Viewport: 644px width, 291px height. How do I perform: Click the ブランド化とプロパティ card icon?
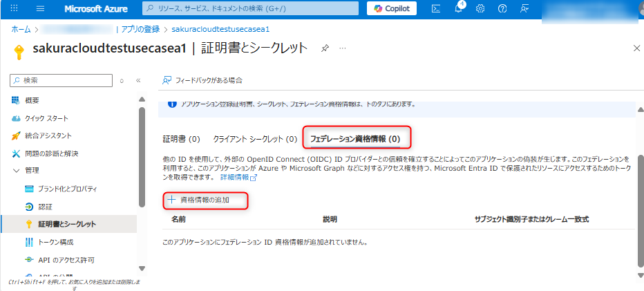tap(29, 189)
